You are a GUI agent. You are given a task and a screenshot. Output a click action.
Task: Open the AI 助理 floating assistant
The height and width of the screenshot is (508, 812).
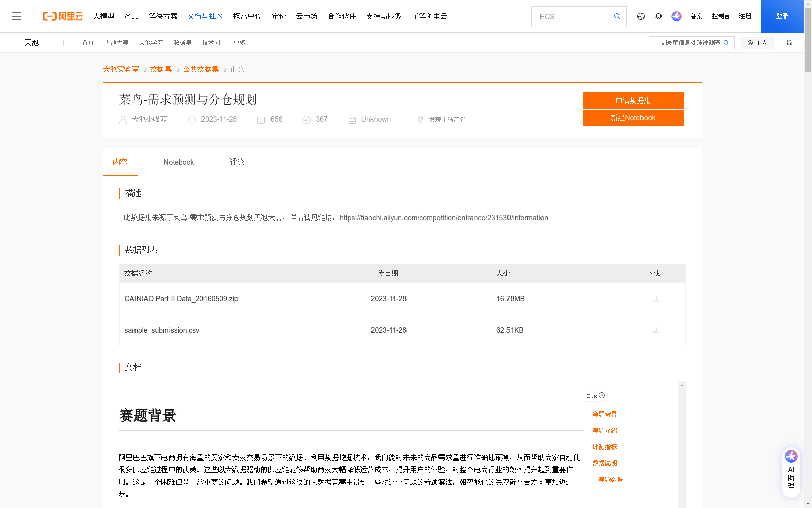790,471
